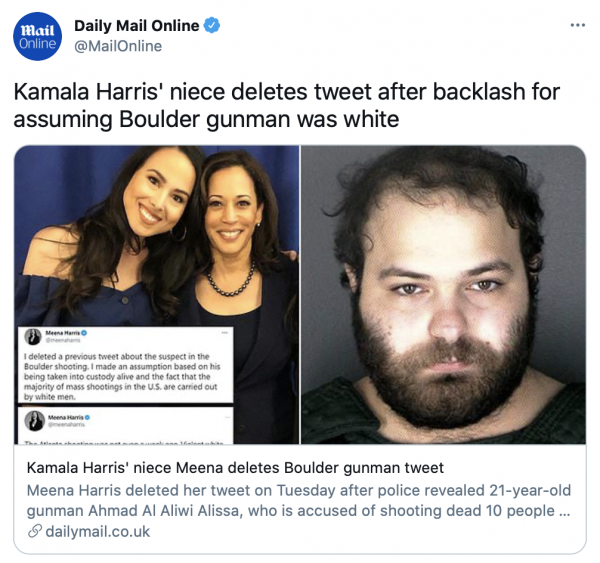Click the embedded tweet text 'I deleted a previous tweet'
The height and width of the screenshot is (563, 600).
pyautogui.click(x=122, y=377)
